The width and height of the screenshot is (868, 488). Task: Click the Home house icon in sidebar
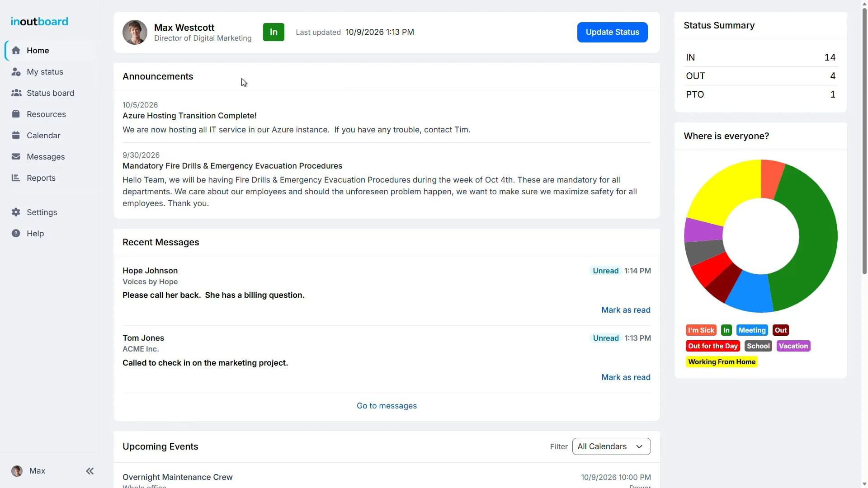tap(16, 51)
